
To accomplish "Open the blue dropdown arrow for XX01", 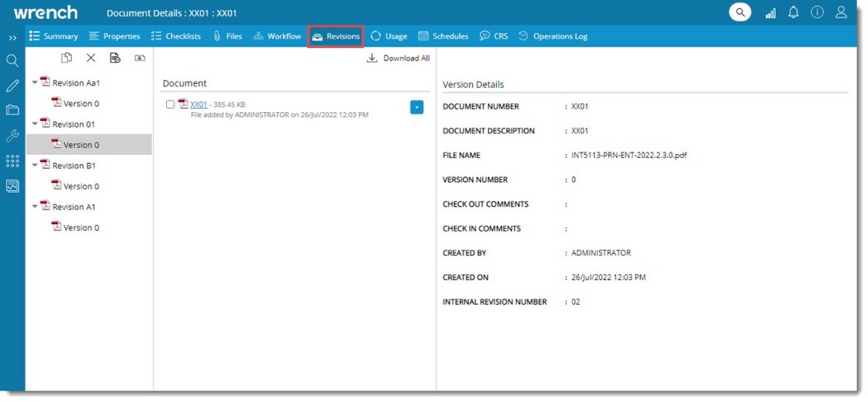I will coord(416,107).
